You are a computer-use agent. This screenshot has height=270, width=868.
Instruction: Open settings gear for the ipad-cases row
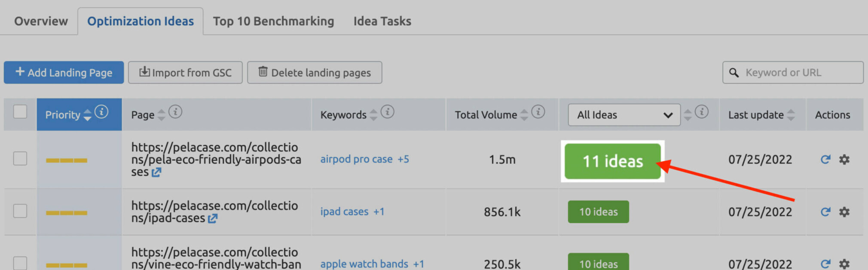pyautogui.click(x=844, y=212)
